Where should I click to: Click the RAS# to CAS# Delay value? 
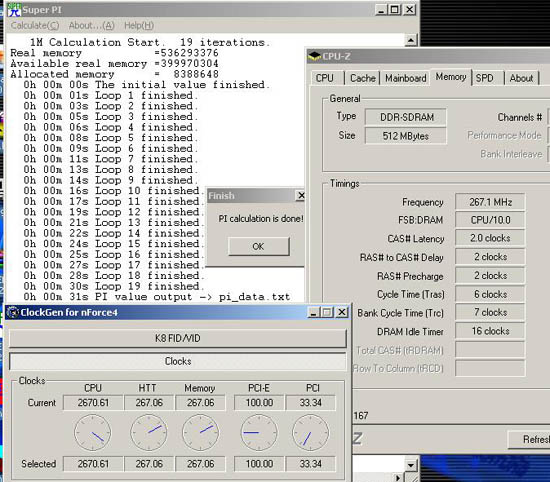point(490,257)
